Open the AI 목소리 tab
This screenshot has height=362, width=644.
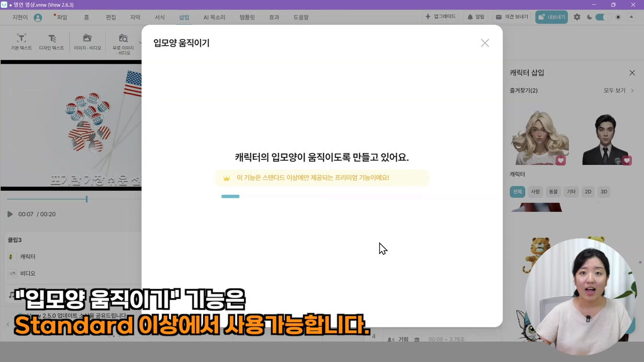pyautogui.click(x=214, y=17)
